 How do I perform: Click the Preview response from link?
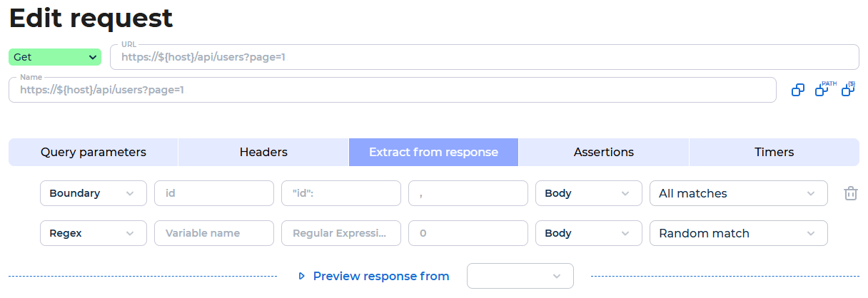coord(381,276)
